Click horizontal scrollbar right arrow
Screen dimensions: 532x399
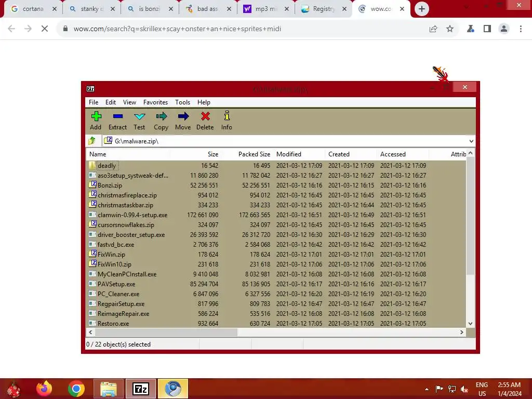pos(462,332)
